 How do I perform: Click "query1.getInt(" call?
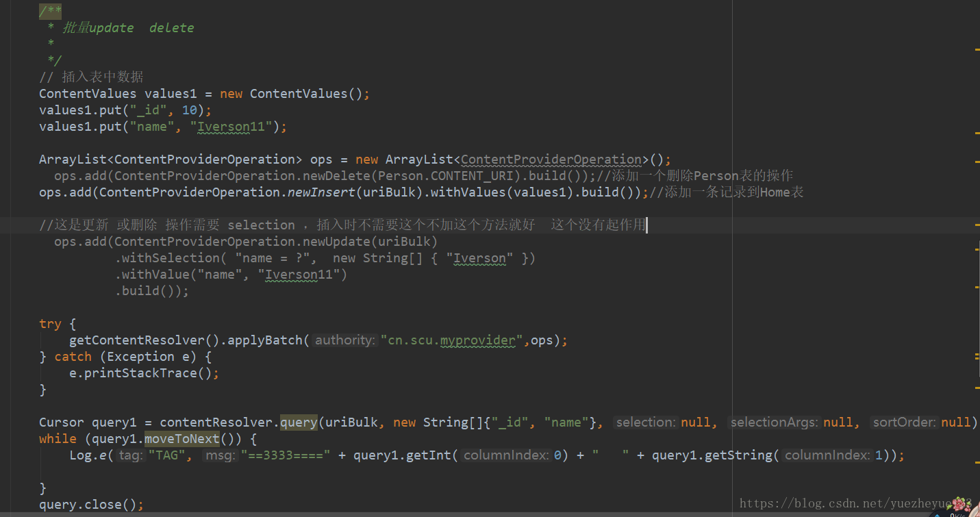(x=406, y=455)
